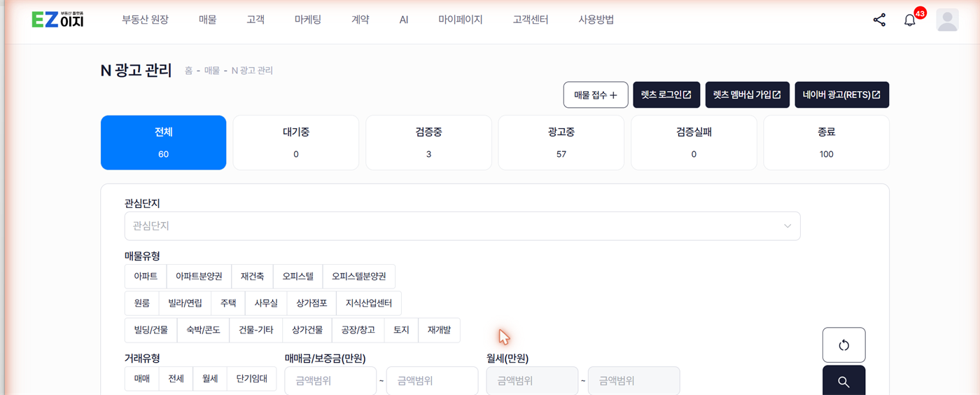Open notifications bell with 43 badge
This screenshot has height=395, width=980.
[x=910, y=20]
